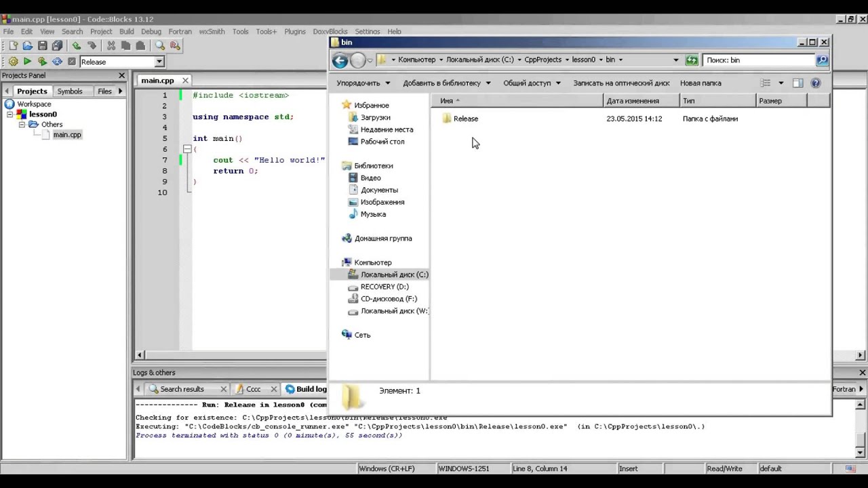Open Сеть in the navigation pane

[x=362, y=335]
